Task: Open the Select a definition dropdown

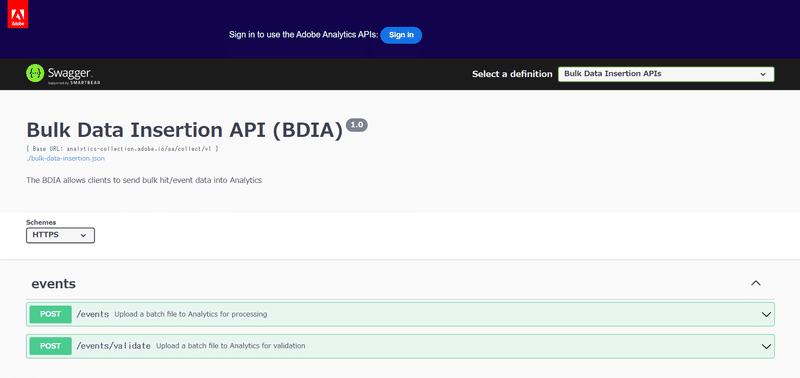Action: 666,74
